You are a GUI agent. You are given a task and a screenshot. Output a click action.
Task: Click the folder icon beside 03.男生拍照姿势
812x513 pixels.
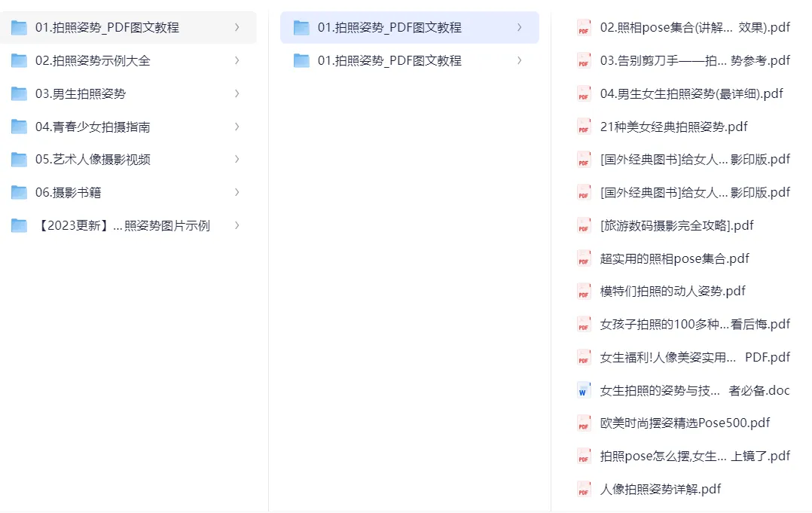(x=19, y=94)
